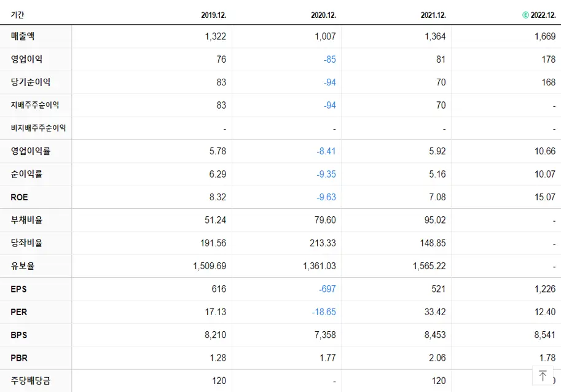Select the 2020.12. column header

(x=323, y=15)
